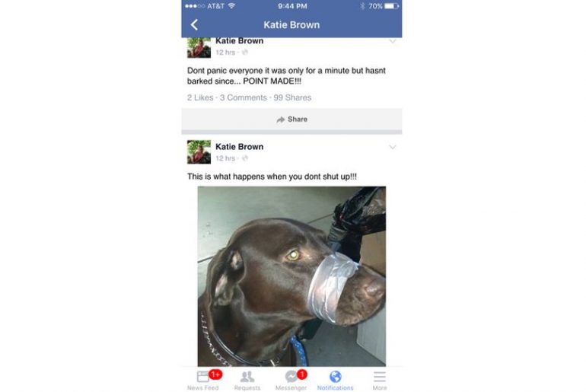This screenshot has height=392, width=586.
Task: Open 3 Comments link
Action: pos(244,97)
